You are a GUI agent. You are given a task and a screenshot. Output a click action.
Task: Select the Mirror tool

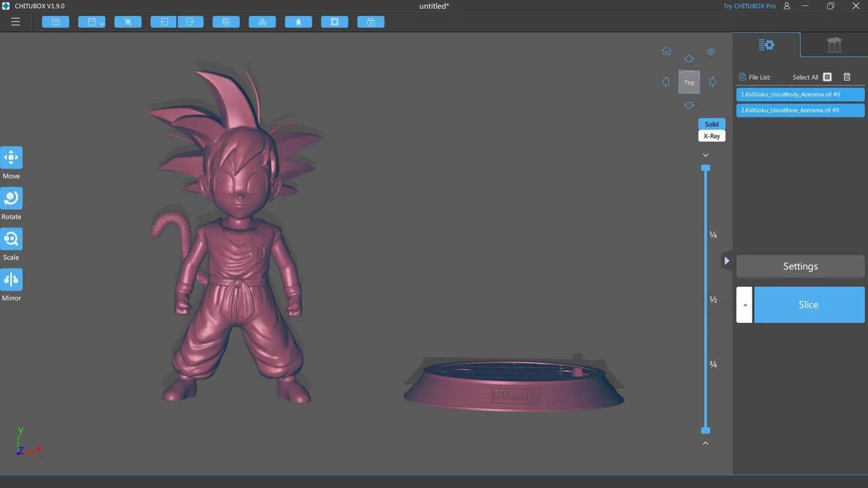point(11,280)
